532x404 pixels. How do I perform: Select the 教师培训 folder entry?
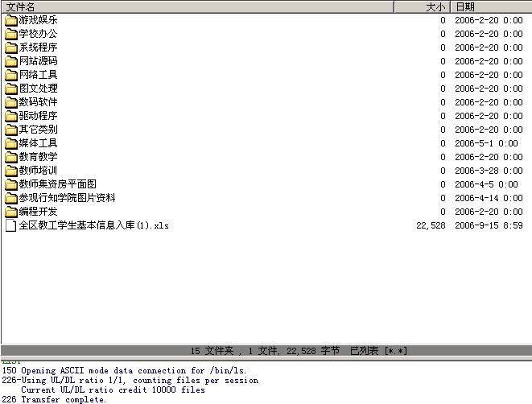click(x=38, y=171)
